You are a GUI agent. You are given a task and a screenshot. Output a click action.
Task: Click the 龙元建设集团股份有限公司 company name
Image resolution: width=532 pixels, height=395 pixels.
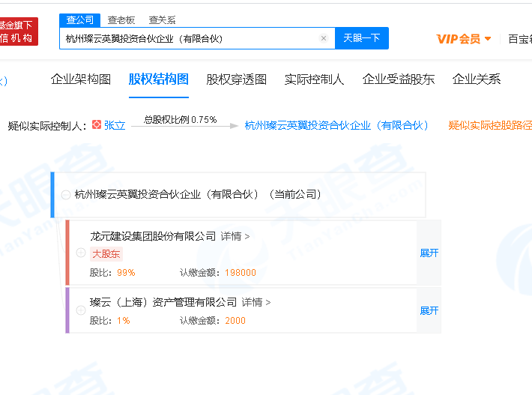pyautogui.click(x=153, y=236)
